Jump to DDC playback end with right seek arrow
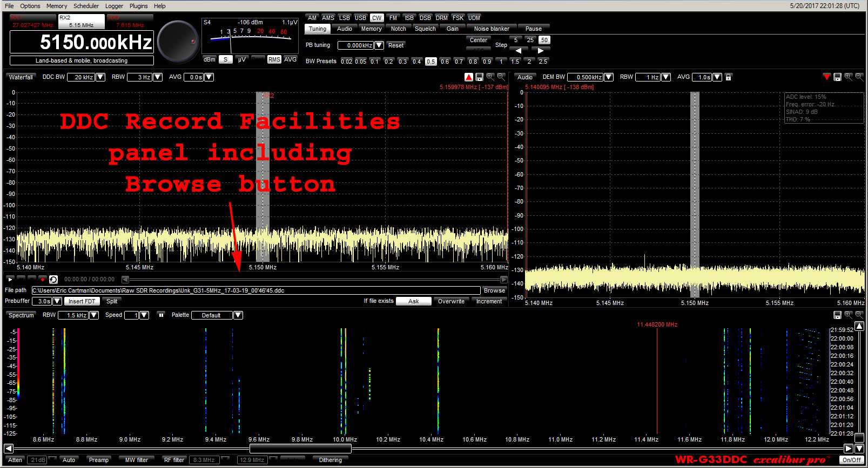The image size is (868, 468). pos(504,279)
